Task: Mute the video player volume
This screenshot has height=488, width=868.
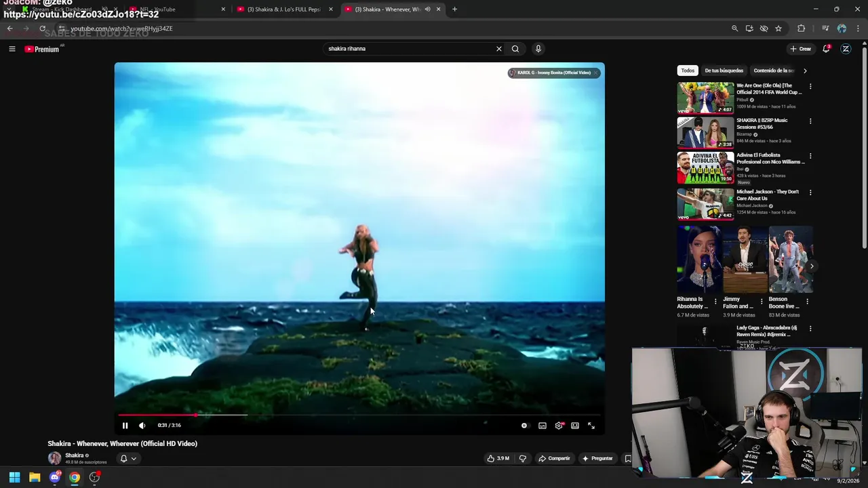Action: (142, 426)
